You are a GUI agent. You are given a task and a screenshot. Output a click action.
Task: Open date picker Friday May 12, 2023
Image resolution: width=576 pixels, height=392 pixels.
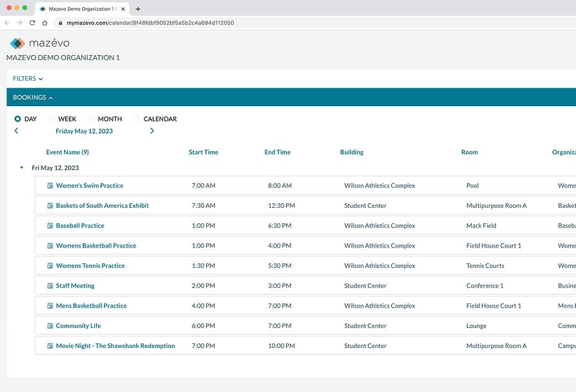tap(84, 131)
